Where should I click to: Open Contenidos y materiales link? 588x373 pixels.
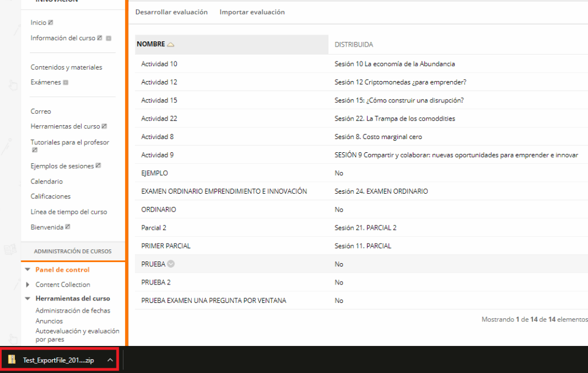click(66, 67)
